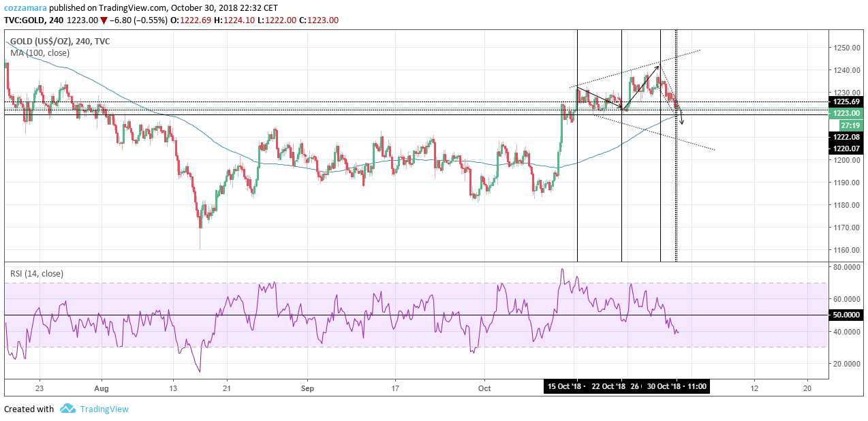Click the 40.0000 RSI axis value
This screenshot has width=868, height=421.
coord(846,332)
